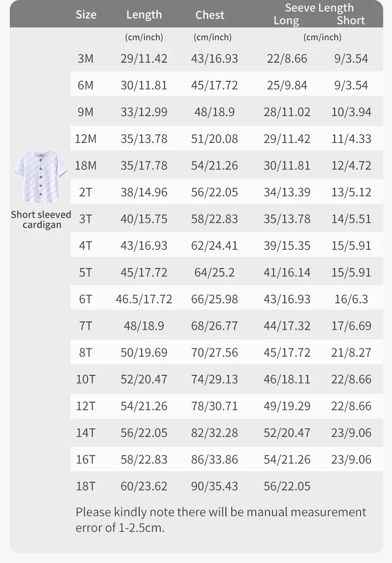Click the "Short sleeved cardigan" caption
The image size is (392, 563).
pyautogui.click(x=41, y=220)
